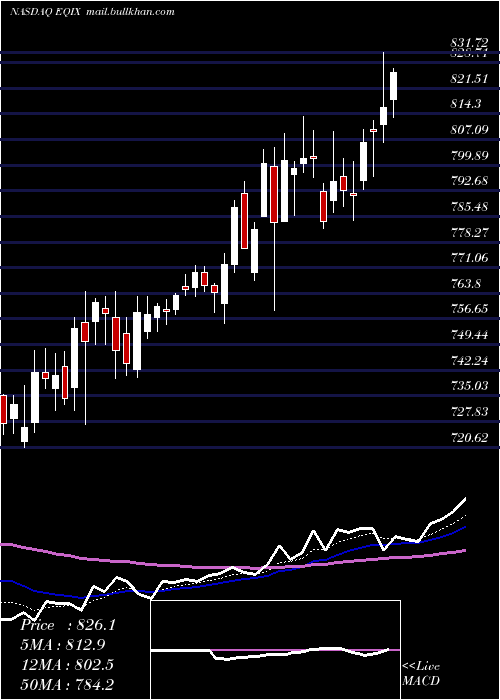Click the <<Live MACD label

[x=421, y=673]
